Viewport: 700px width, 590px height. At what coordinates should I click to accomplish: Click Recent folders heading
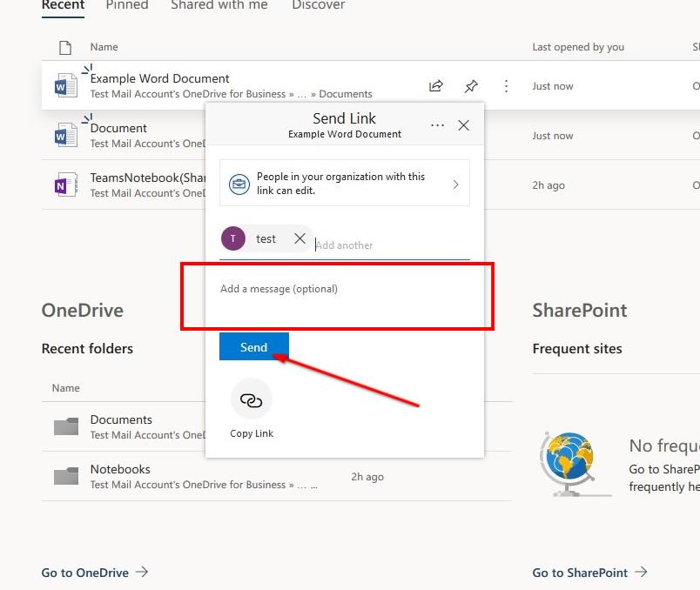(87, 349)
